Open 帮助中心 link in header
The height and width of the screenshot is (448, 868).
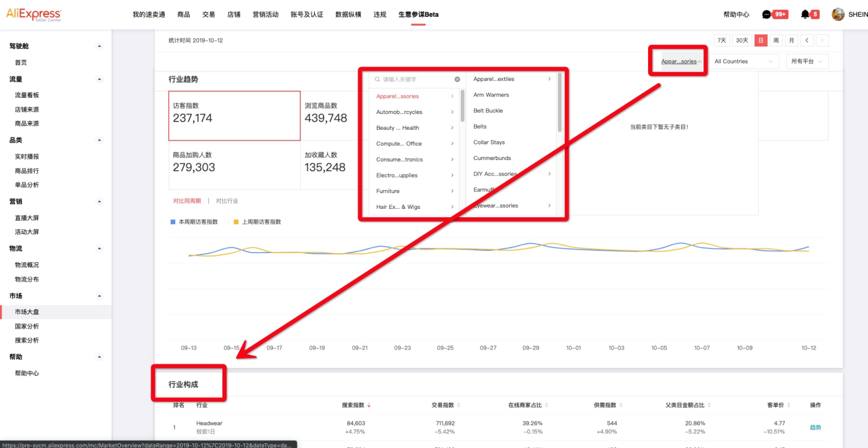pyautogui.click(x=737, y=15)
